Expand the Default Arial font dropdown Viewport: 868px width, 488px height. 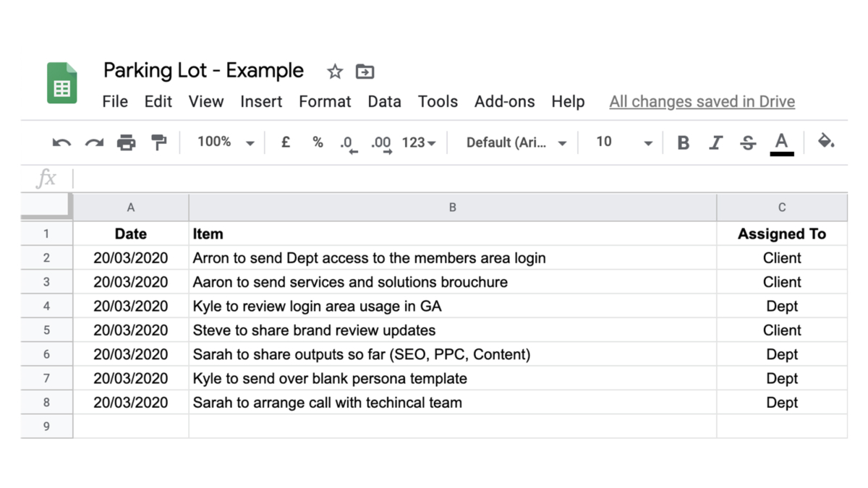(515, 142)
